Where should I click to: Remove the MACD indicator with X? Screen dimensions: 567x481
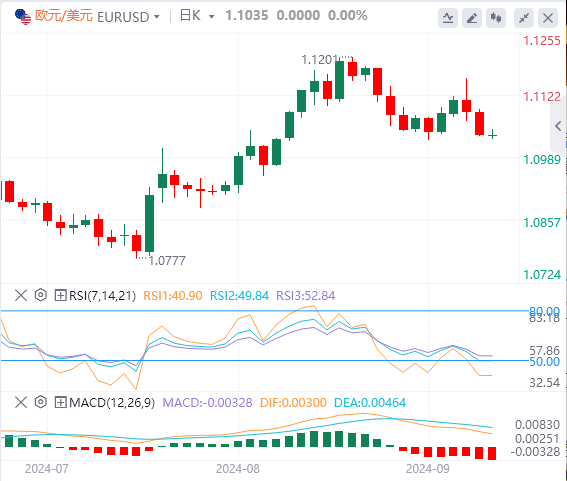pos(21,402)
